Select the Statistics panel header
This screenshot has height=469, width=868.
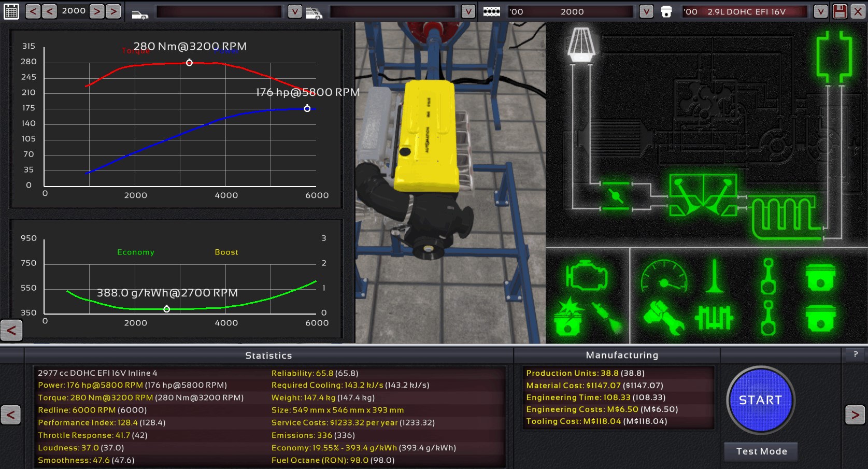268,356
